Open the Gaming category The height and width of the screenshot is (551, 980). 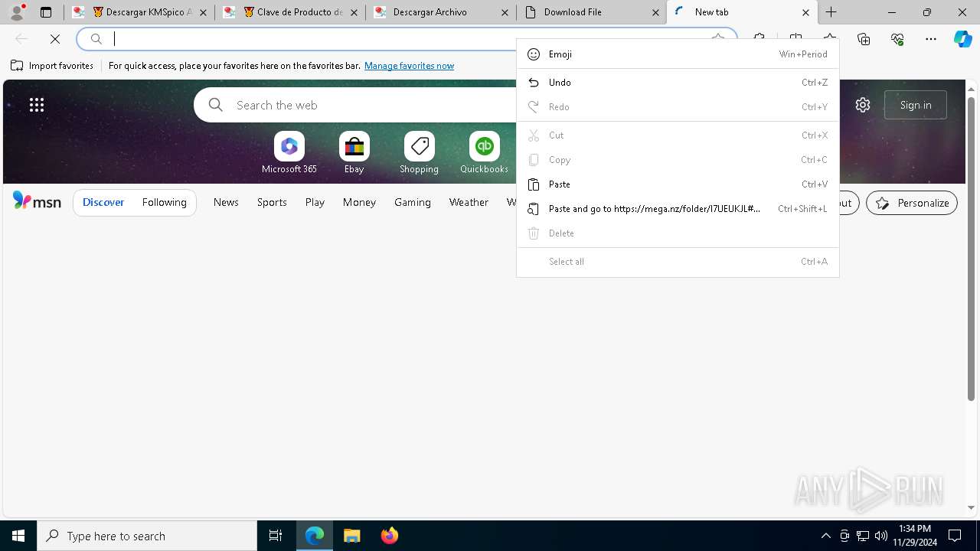coord(413,202)
